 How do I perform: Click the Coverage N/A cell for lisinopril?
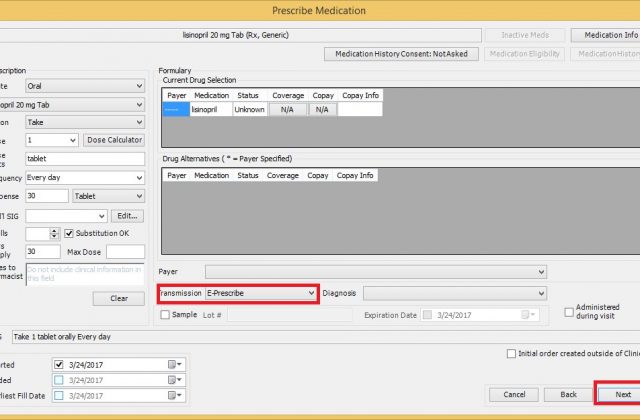[286, 110]
